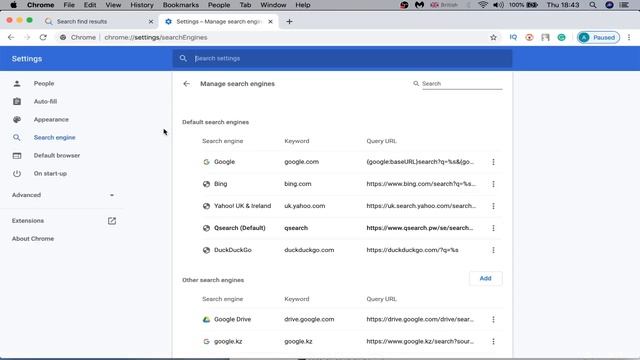Open the grey square extension icon in toolbar
640x360 pixels.
[545, 38]
